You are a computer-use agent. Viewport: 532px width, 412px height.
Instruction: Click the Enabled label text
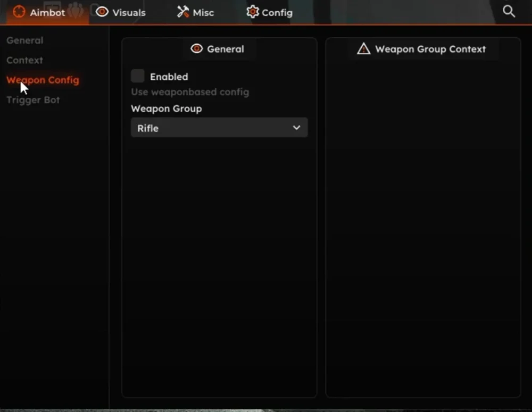[x=169, y=77]
